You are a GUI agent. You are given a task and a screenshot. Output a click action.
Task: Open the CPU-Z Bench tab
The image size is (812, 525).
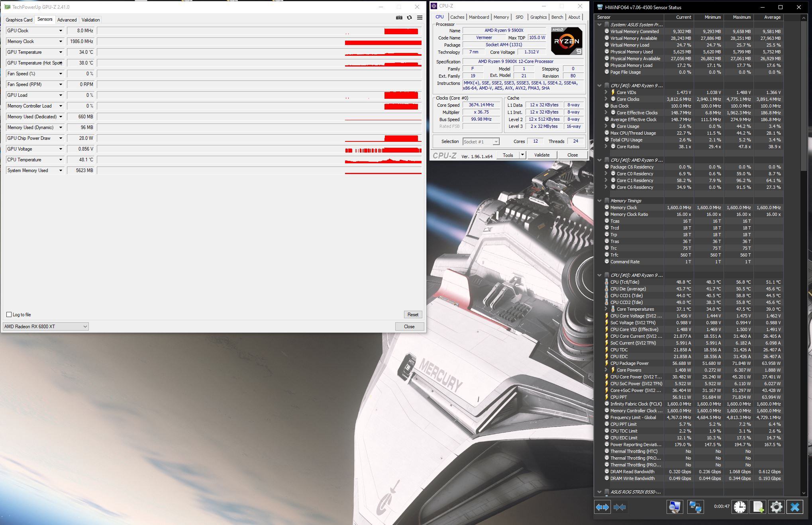tap(557, 17)
